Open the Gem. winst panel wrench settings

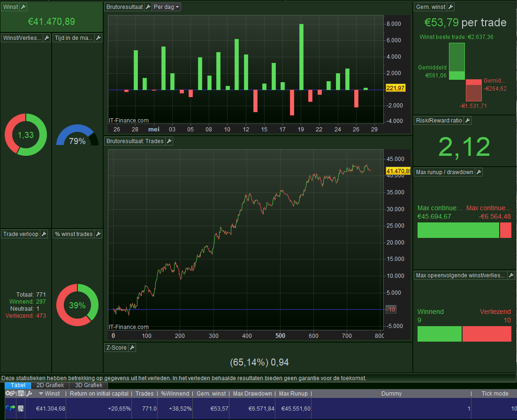[x=451, y=7]
